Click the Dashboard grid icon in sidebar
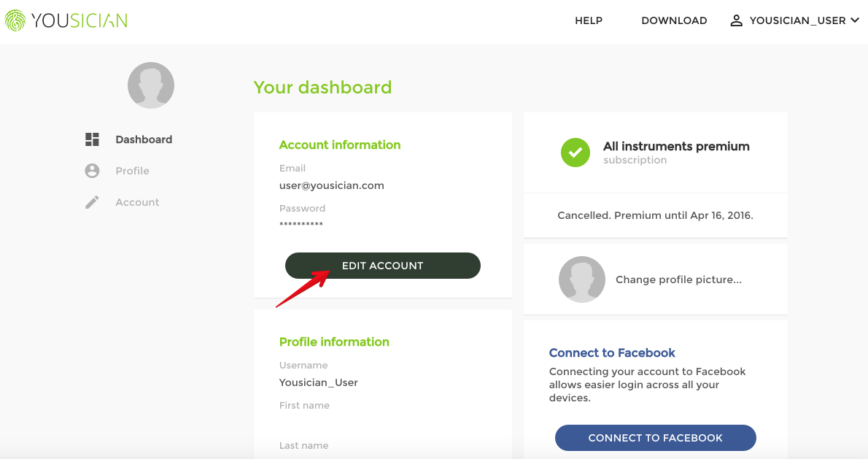The image size is (868, 459). tap(92, 139)
